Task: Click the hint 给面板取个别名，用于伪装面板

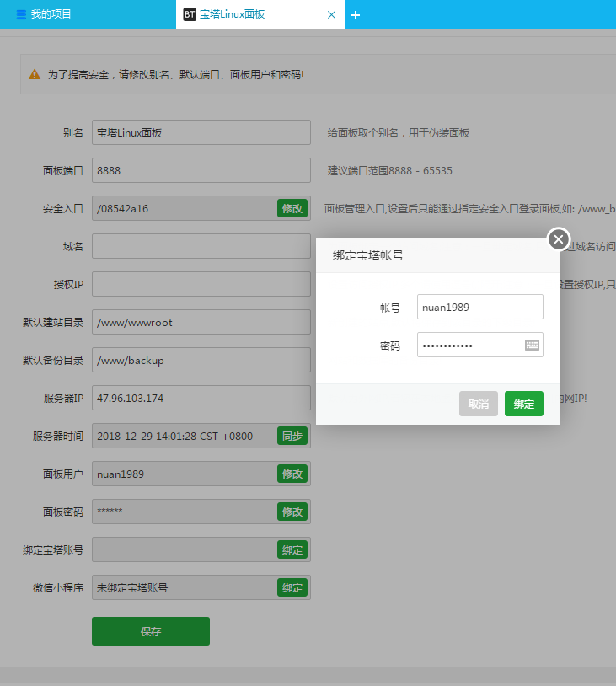Action: coord(398,132)
